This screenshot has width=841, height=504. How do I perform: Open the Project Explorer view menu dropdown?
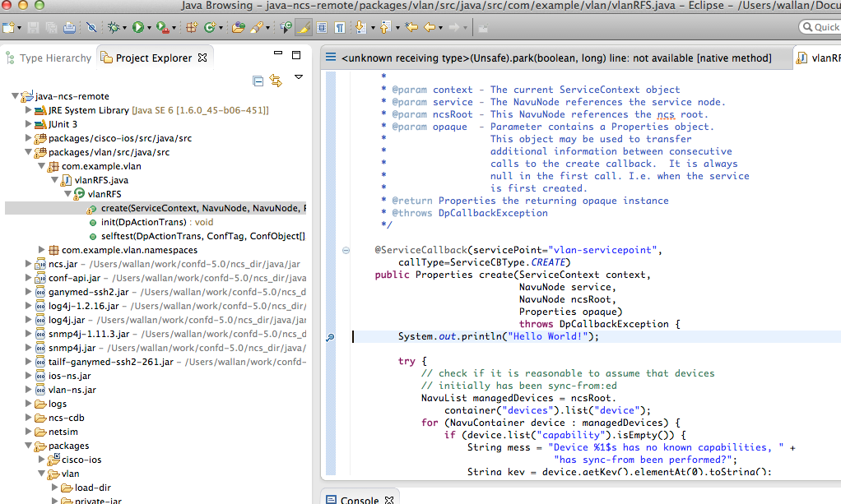pos(299,77)
